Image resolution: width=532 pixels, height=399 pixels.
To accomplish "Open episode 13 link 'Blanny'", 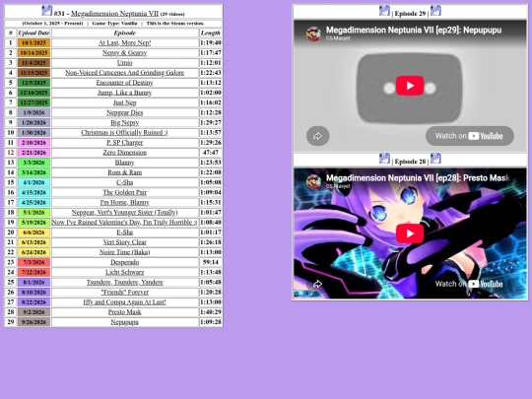I will [124, 163].
